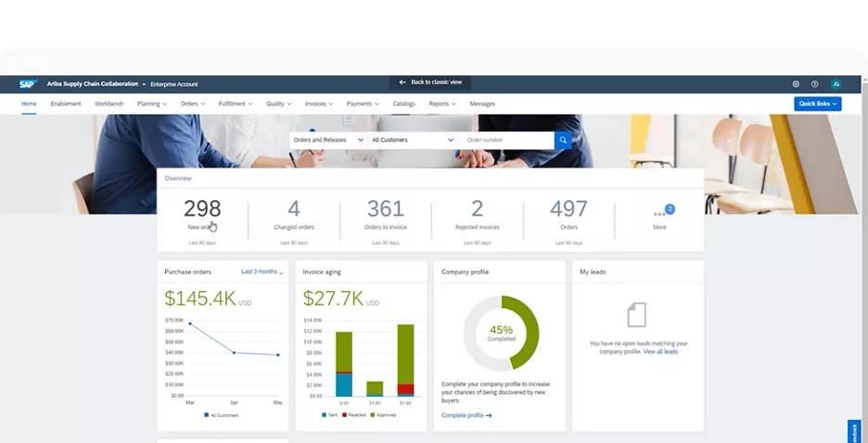Click the Enterprise Account label
868x443 pixels.
coord(173,84)
